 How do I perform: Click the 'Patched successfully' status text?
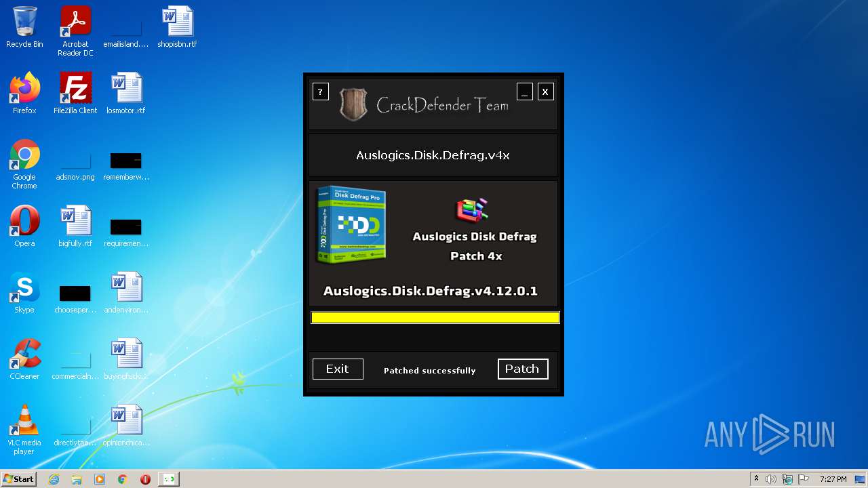430,371
